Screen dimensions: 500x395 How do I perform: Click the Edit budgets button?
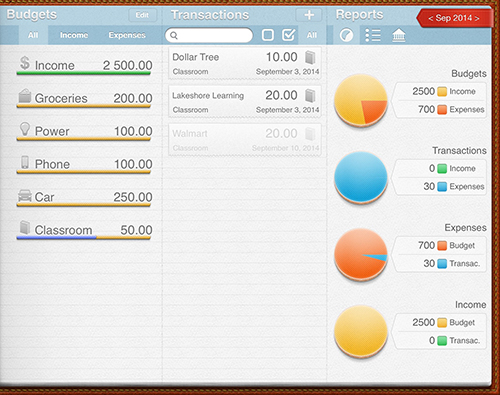[x=142, y=15]
